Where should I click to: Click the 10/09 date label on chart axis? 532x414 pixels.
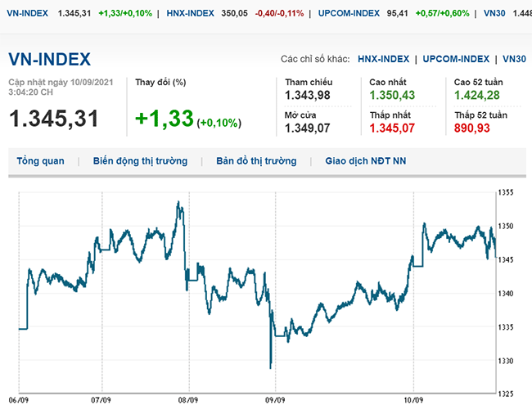point(413,401)
